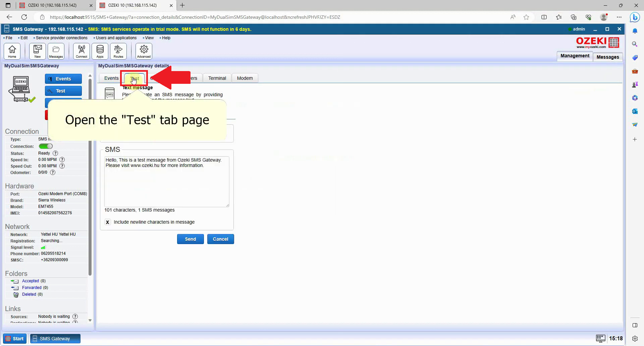Switch to the Events tab
This screenshot has width=644, height=346.
111,78
